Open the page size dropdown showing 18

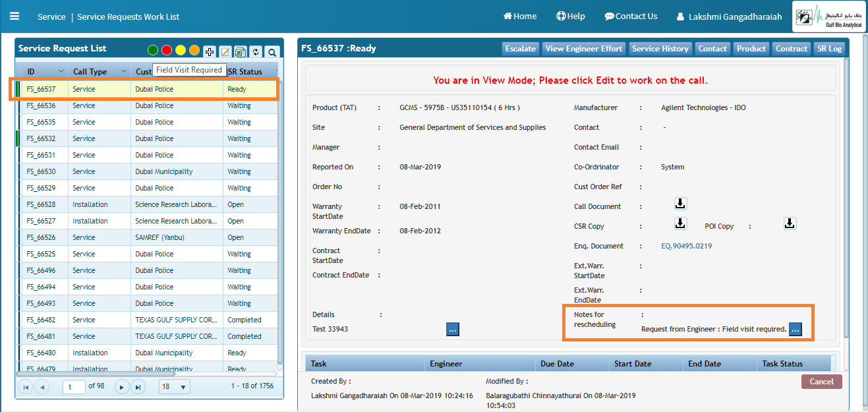174,387
